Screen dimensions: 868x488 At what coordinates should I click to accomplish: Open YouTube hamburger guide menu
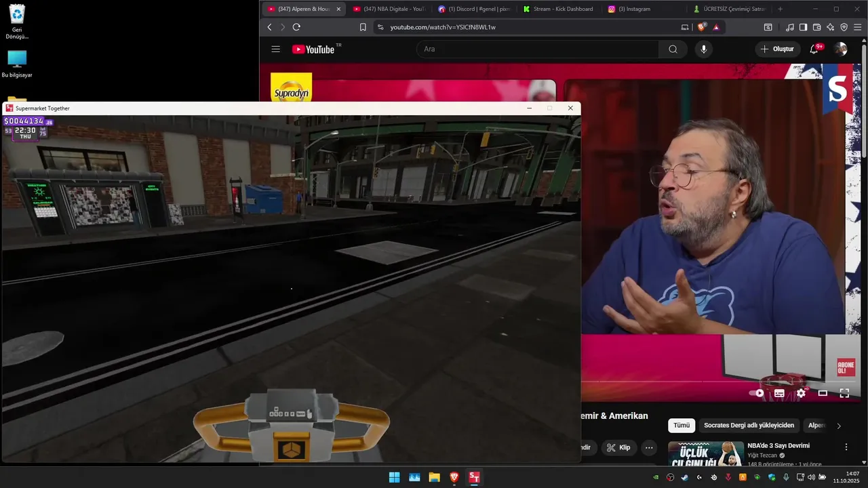click(x=275, y=49)
